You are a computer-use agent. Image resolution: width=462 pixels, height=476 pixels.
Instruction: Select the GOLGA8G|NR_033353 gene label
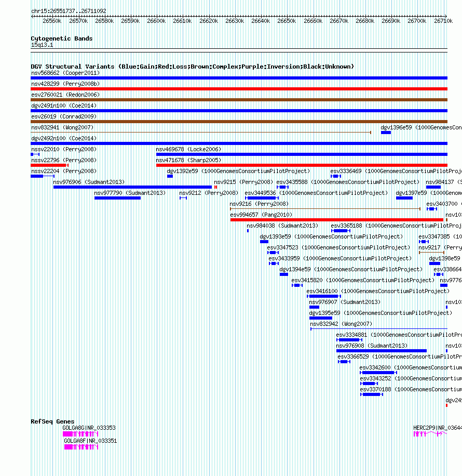click(x=89, y=428)
